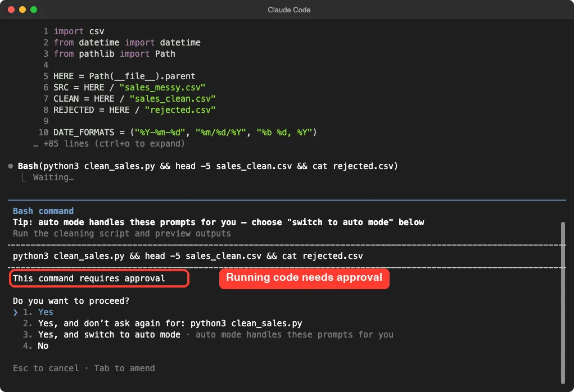The image size is (574, 392).
Task: Click the yellow minimize window button
Action: tap(22, 10)
